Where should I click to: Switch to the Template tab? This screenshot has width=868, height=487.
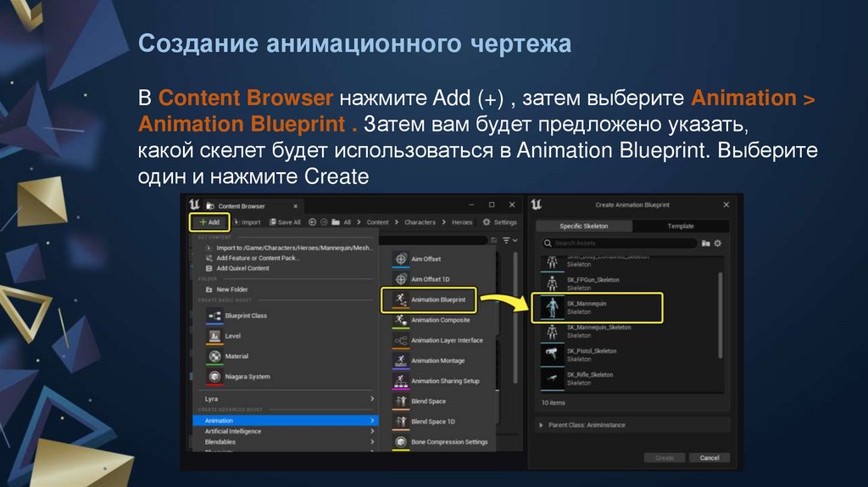pos(681,226)
